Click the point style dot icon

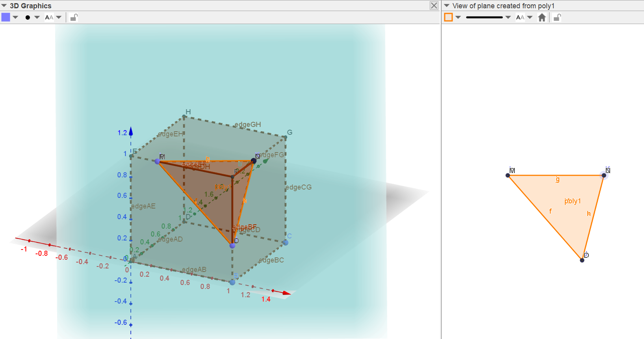[x=28, y=17]
